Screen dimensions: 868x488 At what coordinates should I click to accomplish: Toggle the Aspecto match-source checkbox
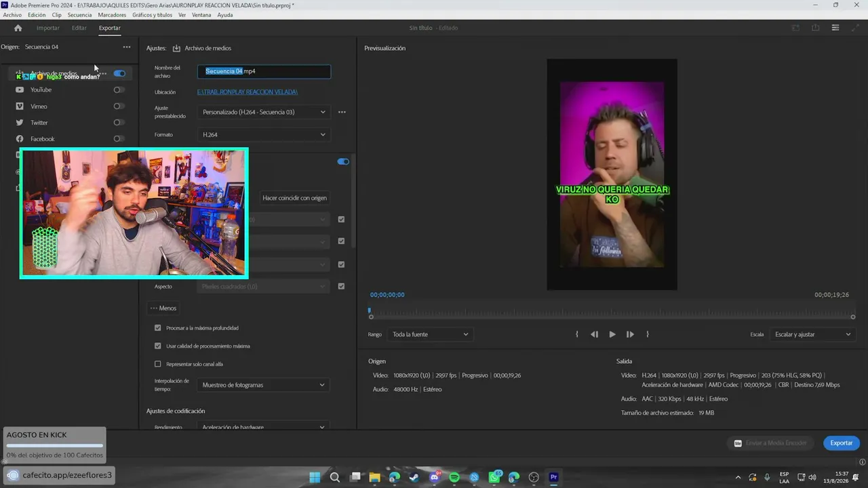pos(341,286)
